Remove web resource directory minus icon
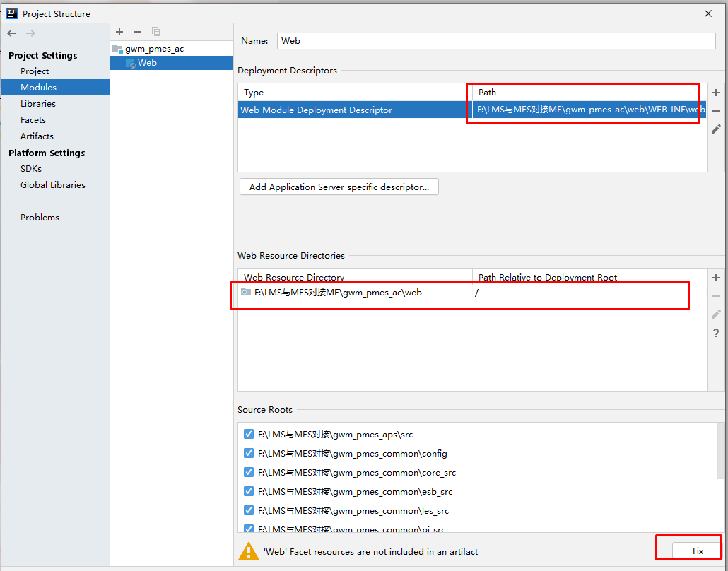Screen dimensions: 728x571 (716, 296)
